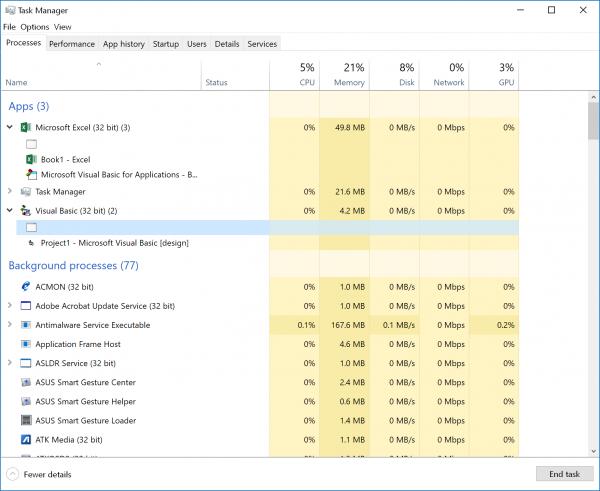600x491 pixels.
Task: Sort processes by Disk column
Action: (395, 75)
